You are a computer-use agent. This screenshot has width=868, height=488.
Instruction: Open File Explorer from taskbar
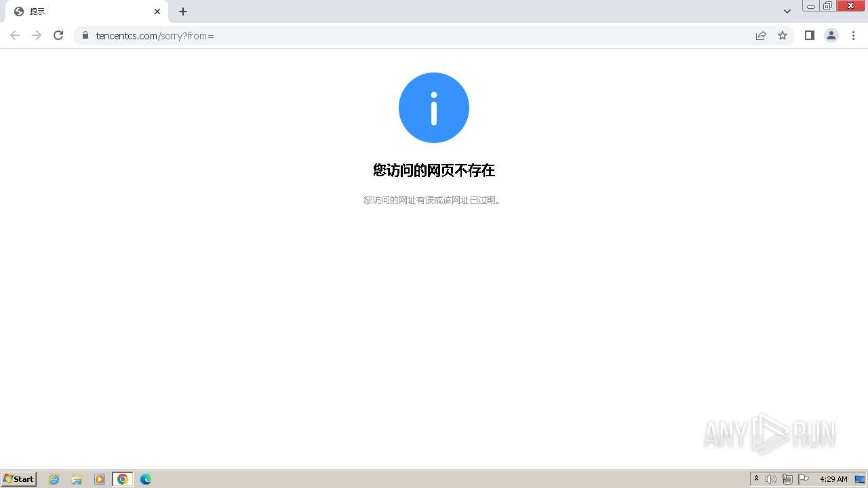[x=77, y=479]
